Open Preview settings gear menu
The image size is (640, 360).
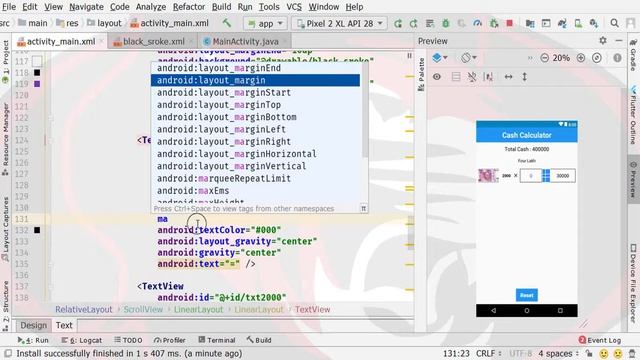point(602,40)
